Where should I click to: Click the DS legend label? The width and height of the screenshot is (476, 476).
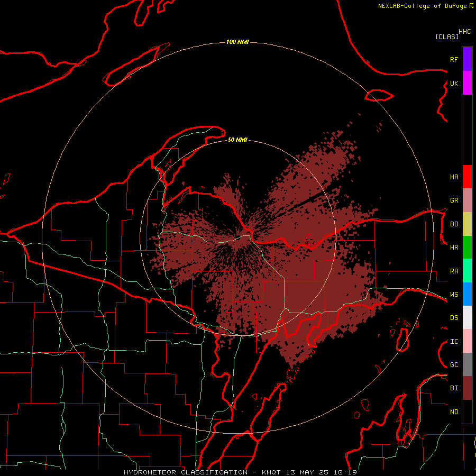point(454,318)
